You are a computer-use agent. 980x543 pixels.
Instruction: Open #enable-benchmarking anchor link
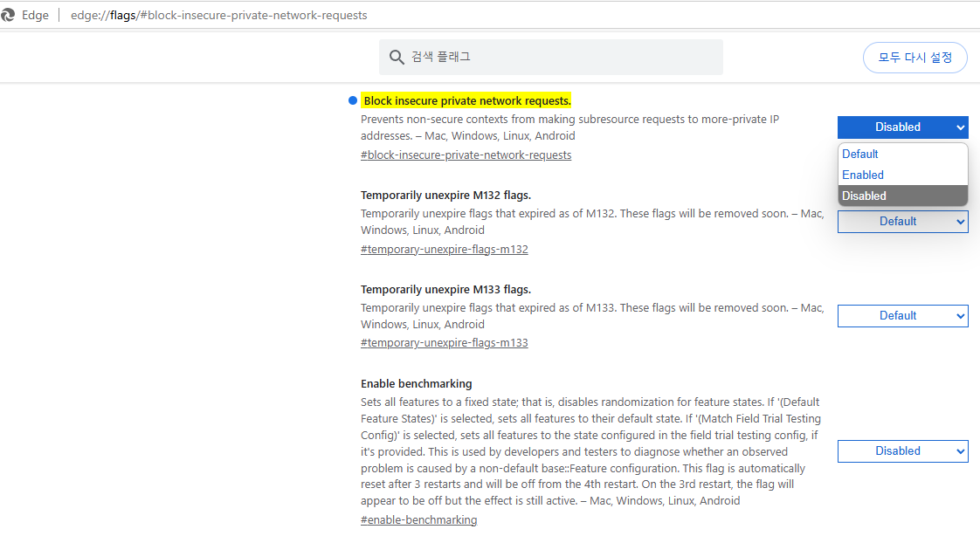(x=418, y=520)
